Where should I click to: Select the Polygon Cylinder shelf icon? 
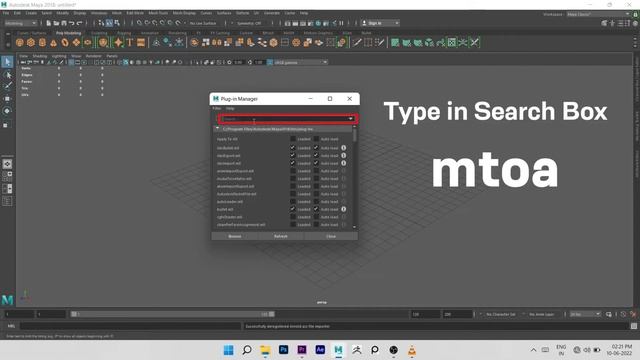pyautogui.click(x=42, y=42)
